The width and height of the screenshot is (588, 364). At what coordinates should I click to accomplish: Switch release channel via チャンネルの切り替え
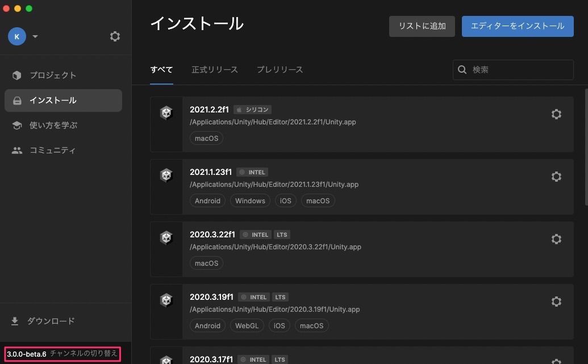82,353
